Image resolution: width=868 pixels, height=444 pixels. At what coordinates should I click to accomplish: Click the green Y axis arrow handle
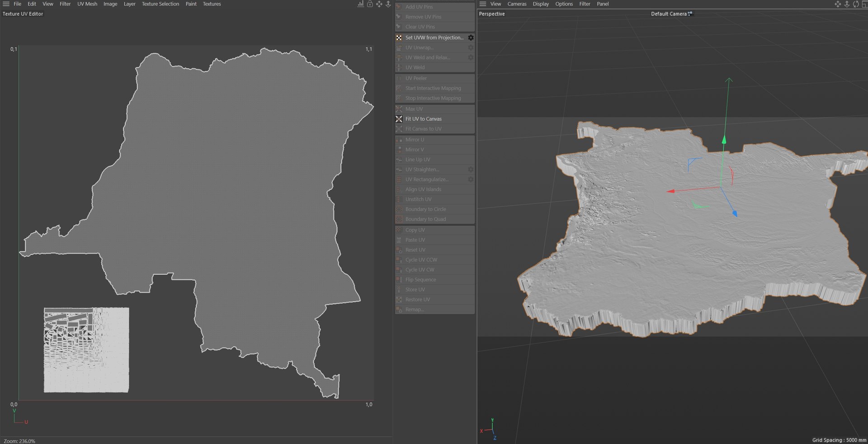click(x=724, y=139)
